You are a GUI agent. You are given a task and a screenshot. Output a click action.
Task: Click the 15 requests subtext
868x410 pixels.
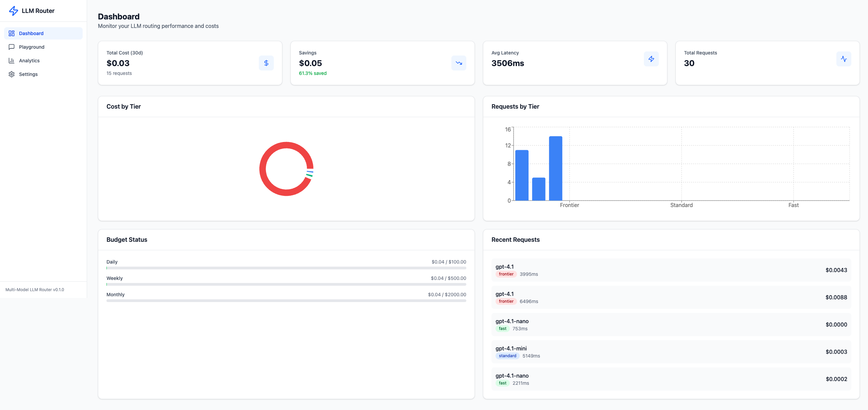pyautogui.click(x=119, y=73)
